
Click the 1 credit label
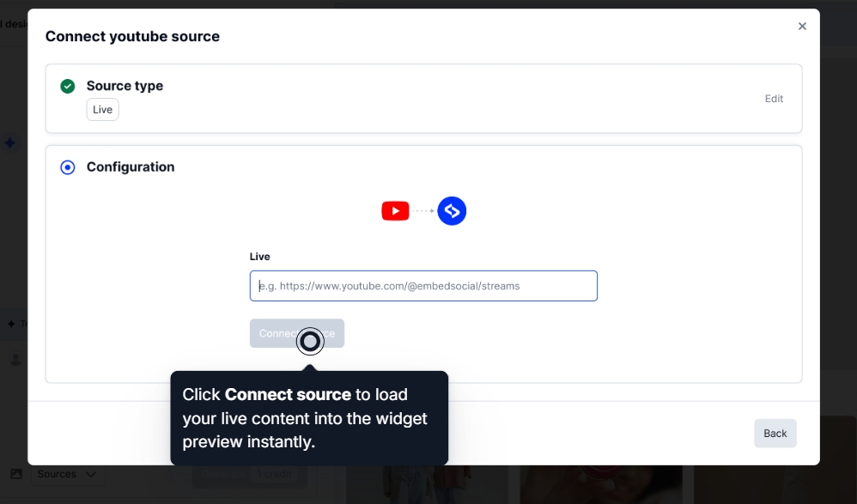[272, 474]
